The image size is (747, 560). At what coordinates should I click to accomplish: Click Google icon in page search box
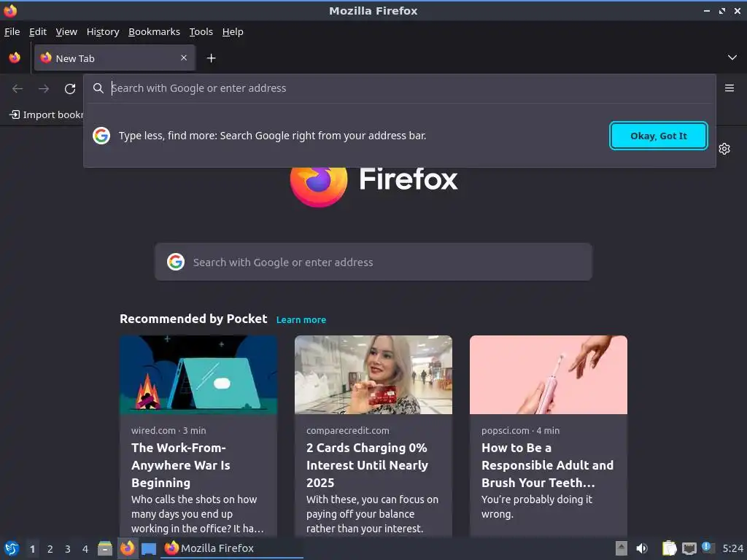(x=176, y=262)
